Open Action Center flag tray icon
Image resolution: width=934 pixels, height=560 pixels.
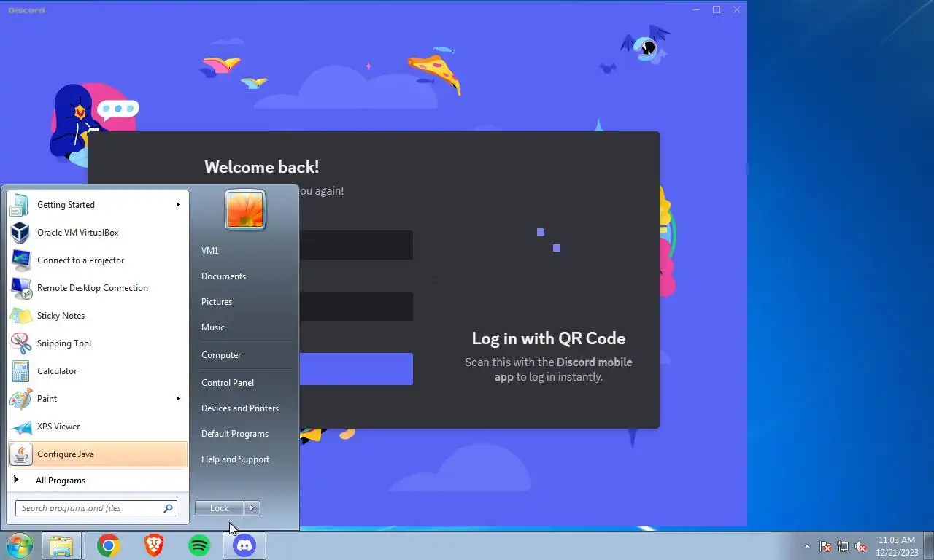point(825,546)
